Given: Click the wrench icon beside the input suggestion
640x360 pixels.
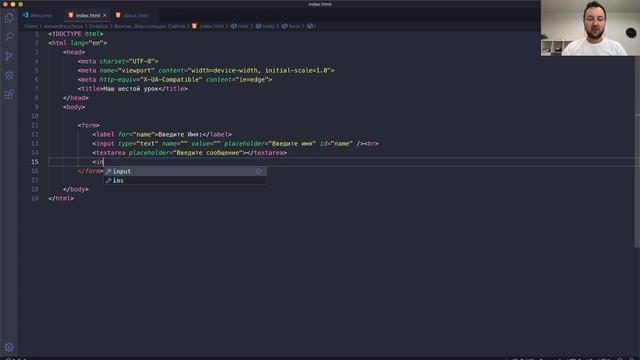Looking at the screenshot, I should pyautogui.click(x=109, y=171).
